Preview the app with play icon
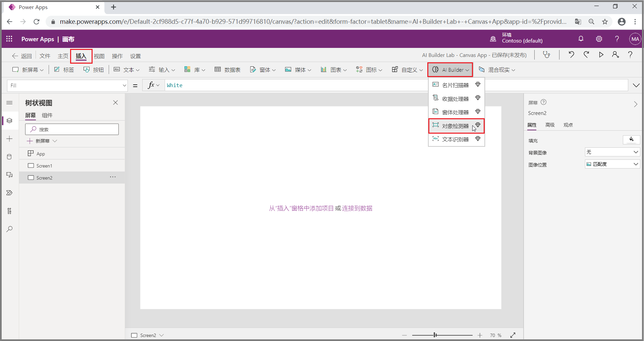Screen dimensions: 644x341 (x=601, y=55)
